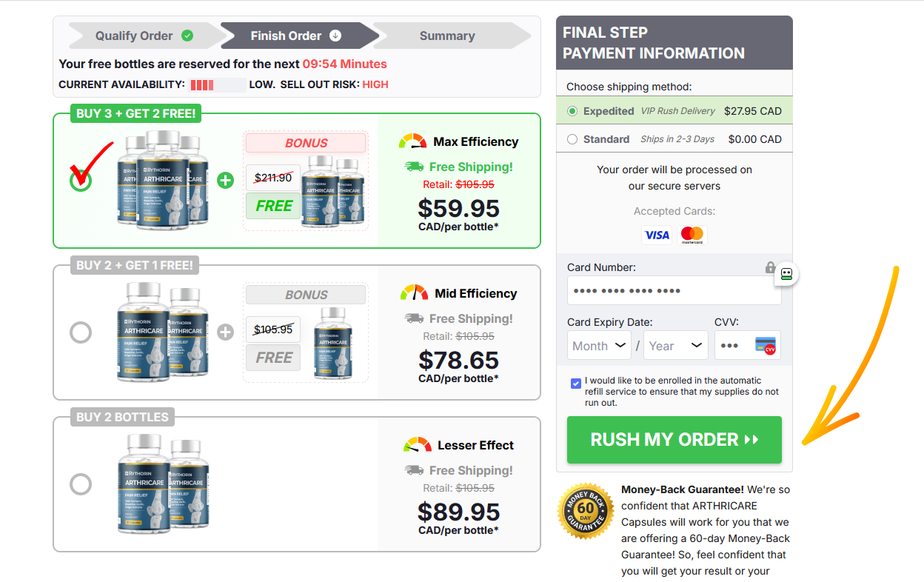Image resolution: width=924 pixels, height=582 pixels.
Task: Uncheck the automatic refill service checkbox
Action: click(576, 383)
